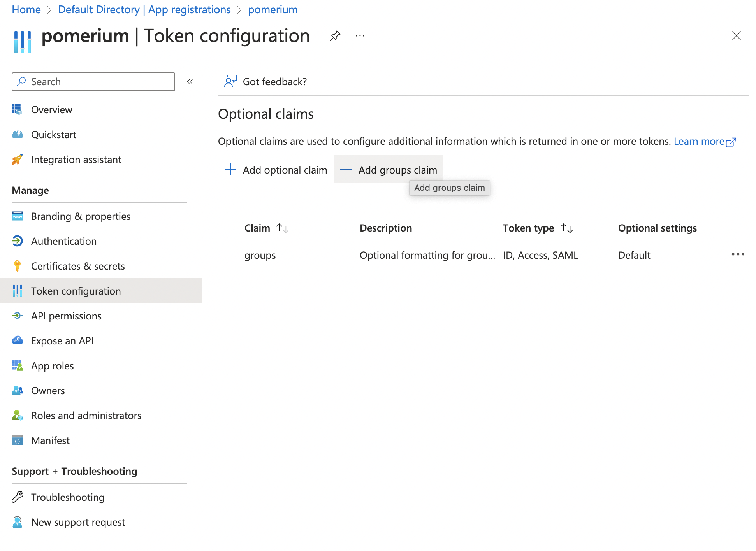Pin the Token configuration blade
Screen dimensions: 756x551
tap(335, 36)
